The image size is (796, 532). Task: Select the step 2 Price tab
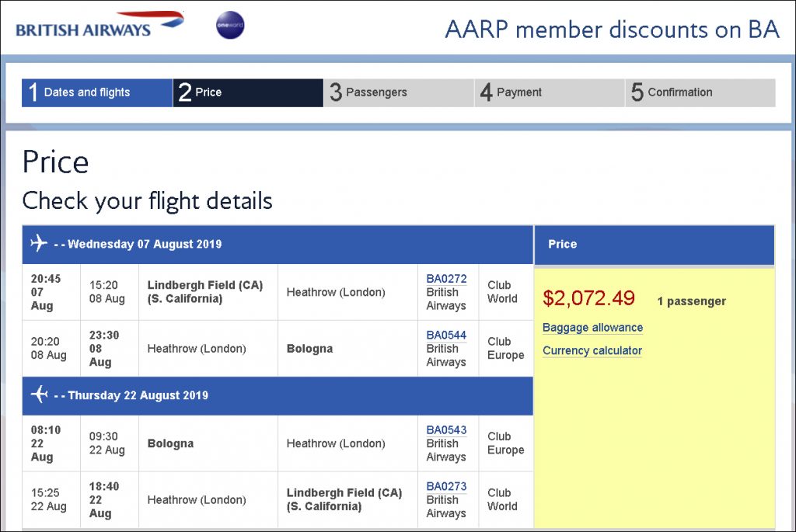pyautogui.click(x=248, y=92)
